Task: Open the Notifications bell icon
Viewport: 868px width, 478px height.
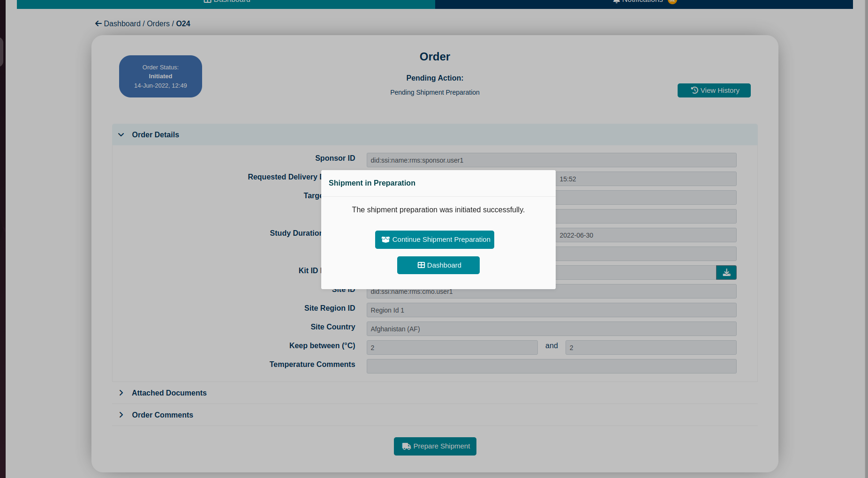Action: click(616, 1)
